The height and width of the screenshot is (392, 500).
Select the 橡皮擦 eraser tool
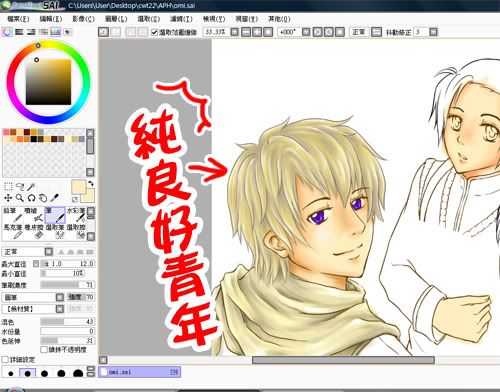click(x=34, y=232)
